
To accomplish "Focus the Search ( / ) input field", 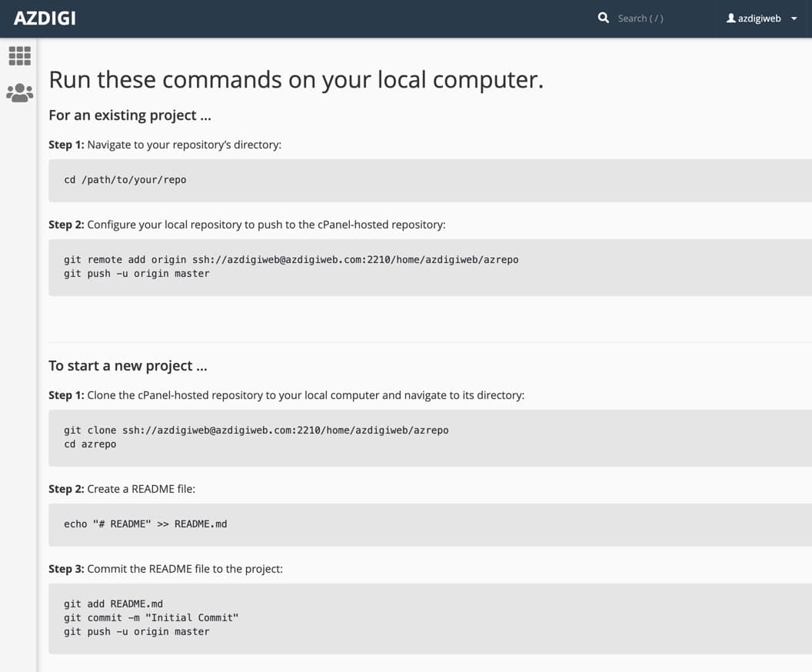I will (x=654, y=18).
